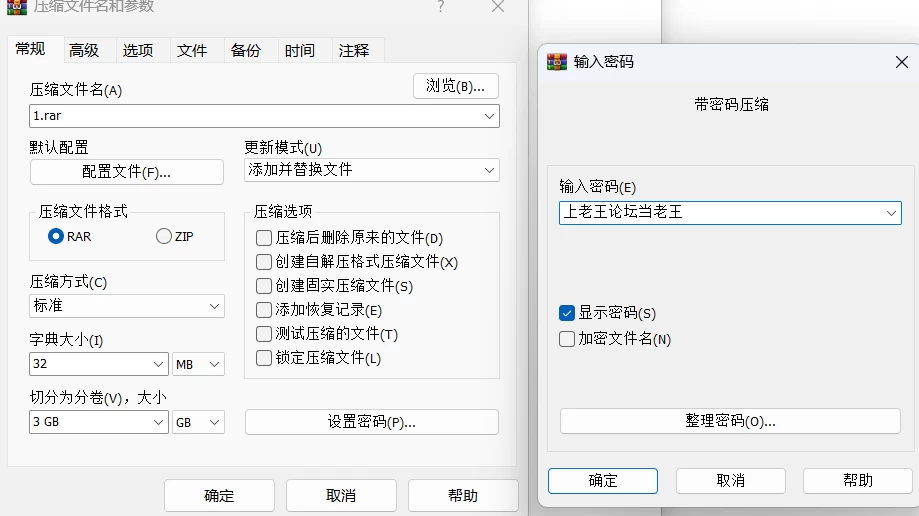Select the ZIP archive format
This screenshot has height=516, width=919.
164,236
